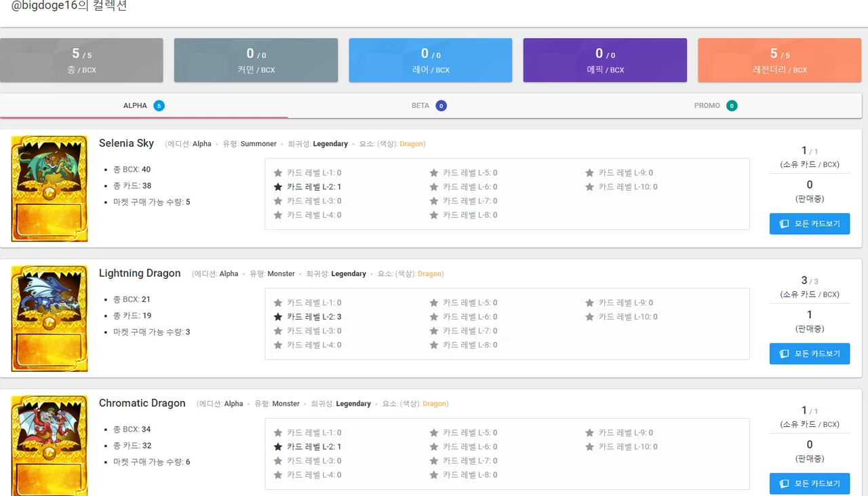Click Lightning Dragon's Monster type label
868x496 pixels.
point(281,274)
